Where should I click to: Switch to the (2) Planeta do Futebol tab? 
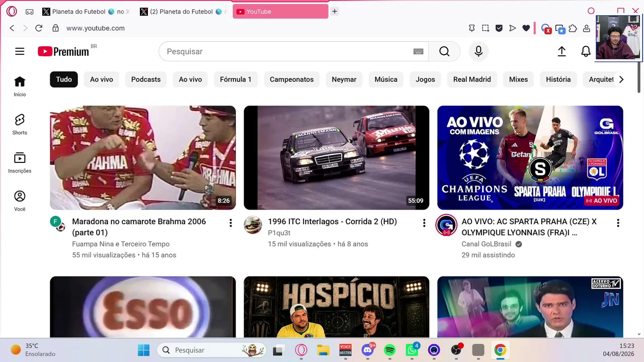point(184,12)
